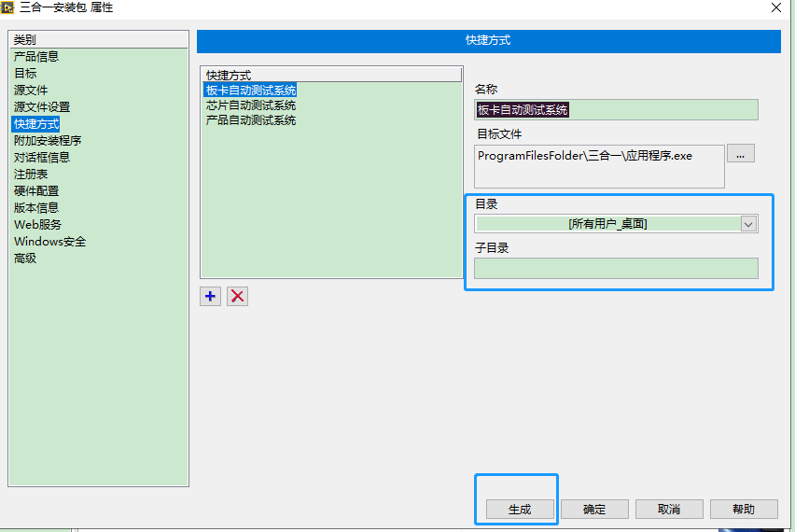This screenshot has height=532, width=795.
Task: Open the 对话框信息 category
Action: pos(42,157)
